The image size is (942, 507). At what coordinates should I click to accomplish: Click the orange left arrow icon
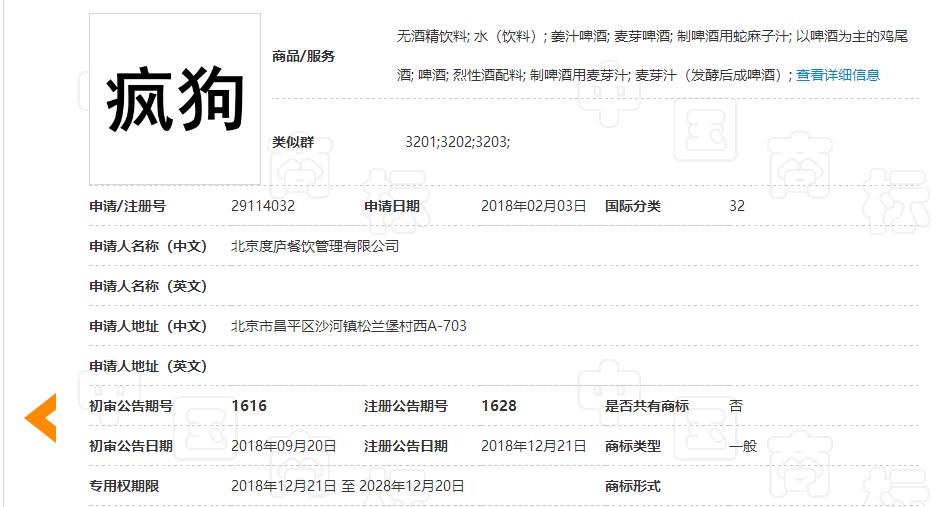click(41, 417)
